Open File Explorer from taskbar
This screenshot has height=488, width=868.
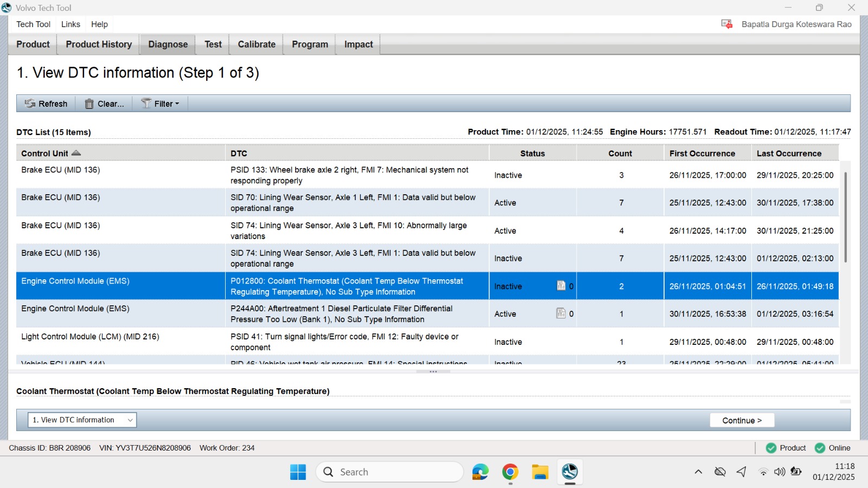pos(540,472)
